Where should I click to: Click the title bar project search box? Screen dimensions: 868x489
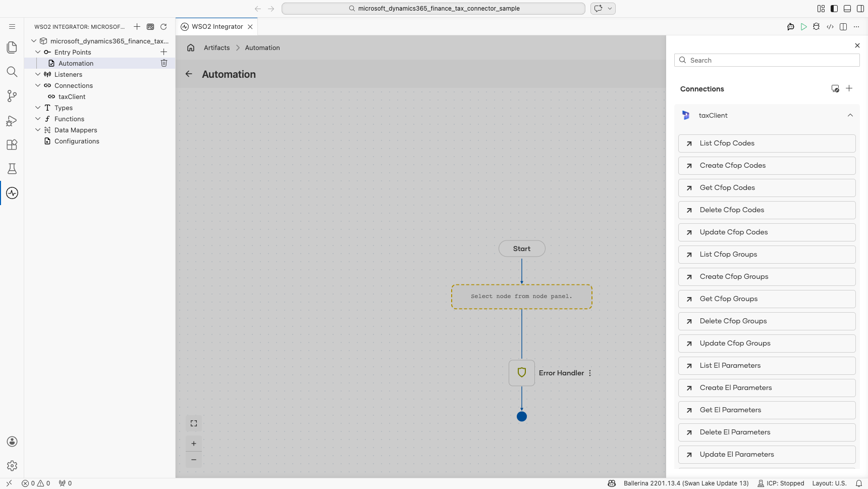click(x=433, y=9)
